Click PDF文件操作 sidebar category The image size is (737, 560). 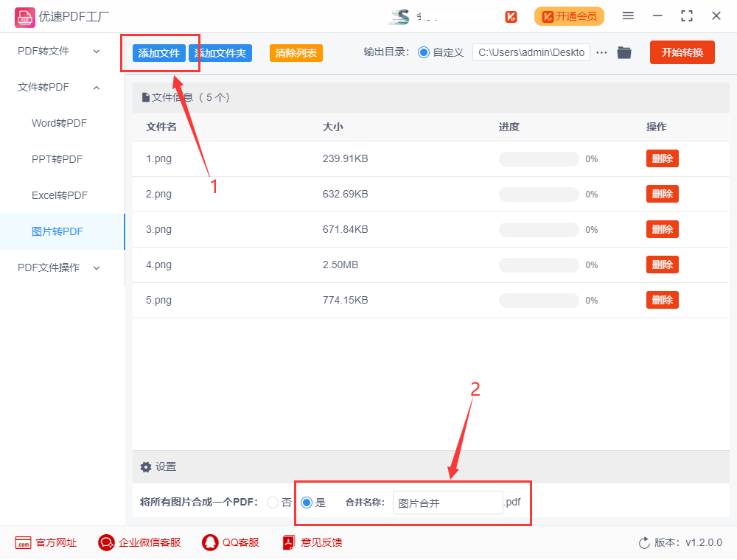coord(49,267)
